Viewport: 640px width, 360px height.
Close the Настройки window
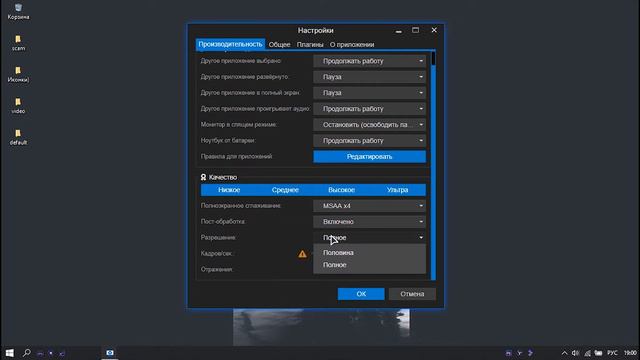pyautogui.click(x=434, y=30)
